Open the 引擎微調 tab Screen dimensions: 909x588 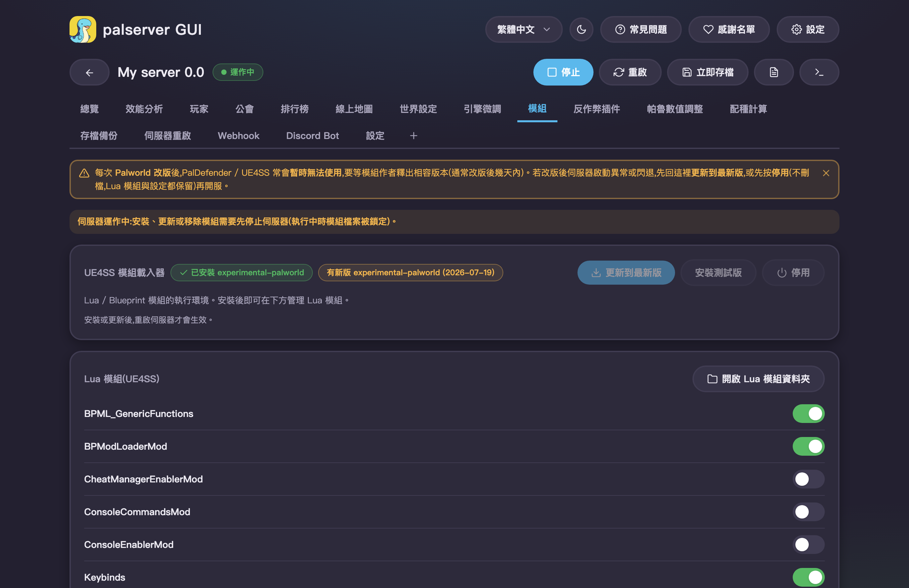(x=482, y=109)
